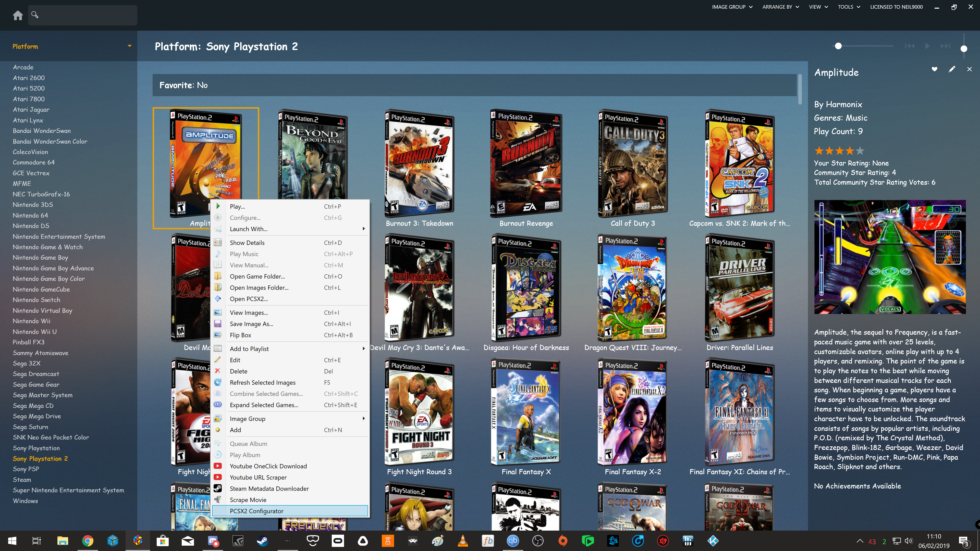Select Expand Selected Games entry
Viewport: 980px width, 551px height.
(290, 405)
